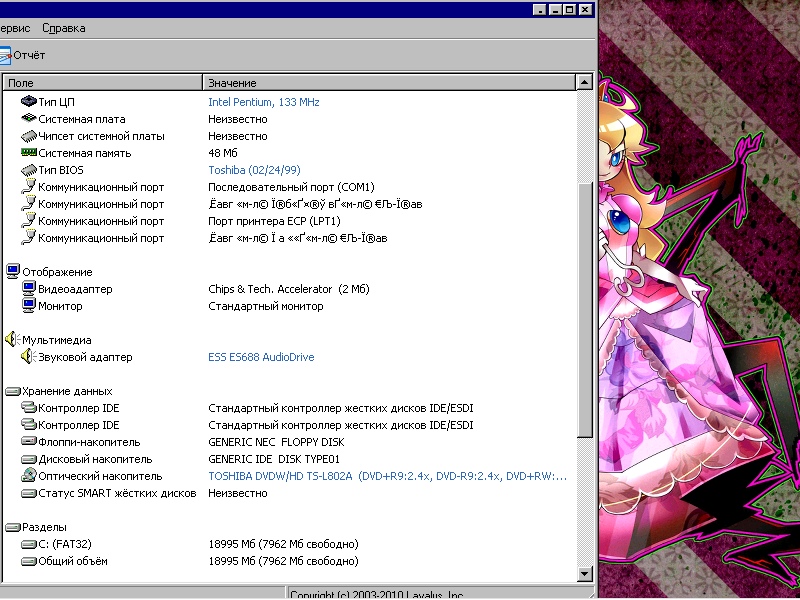
Task: Open the Сервис menu
Action: [15, 28]
